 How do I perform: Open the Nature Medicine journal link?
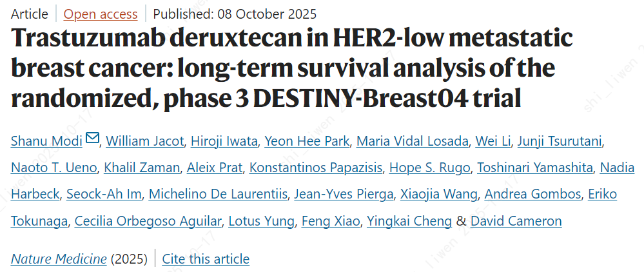click(59, 259)
